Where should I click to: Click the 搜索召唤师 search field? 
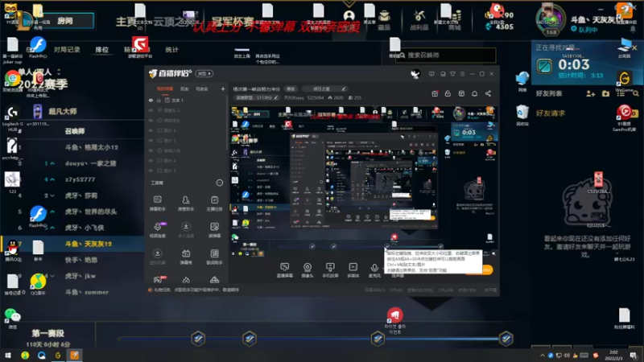pos(445,55)
